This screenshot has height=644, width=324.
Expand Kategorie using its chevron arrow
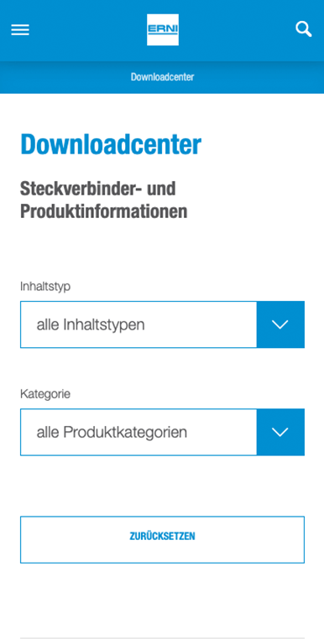pyautogui.click(x=280, y=432)
